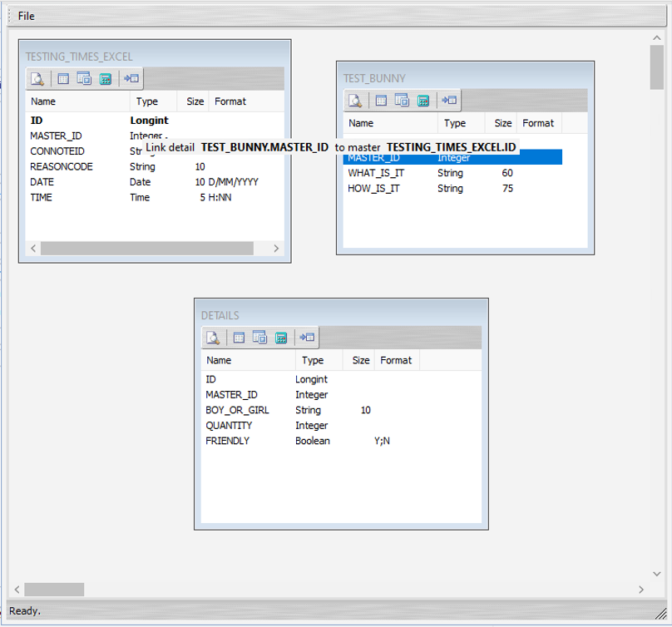Click table grid icon in TESTING_TIMES_EXCEL toolbar
672x627 pixels.
pos(63,79)
